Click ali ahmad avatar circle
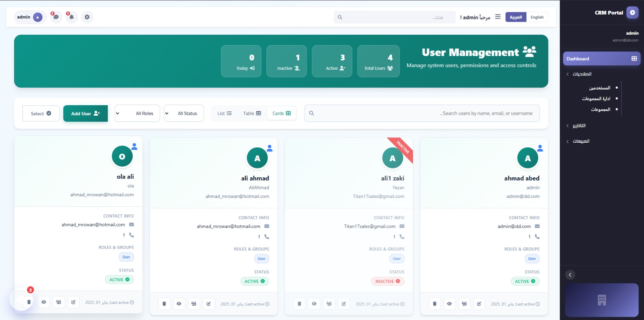Image resolution: width=644 pixels, height=320 pixels. pos(257,158)
